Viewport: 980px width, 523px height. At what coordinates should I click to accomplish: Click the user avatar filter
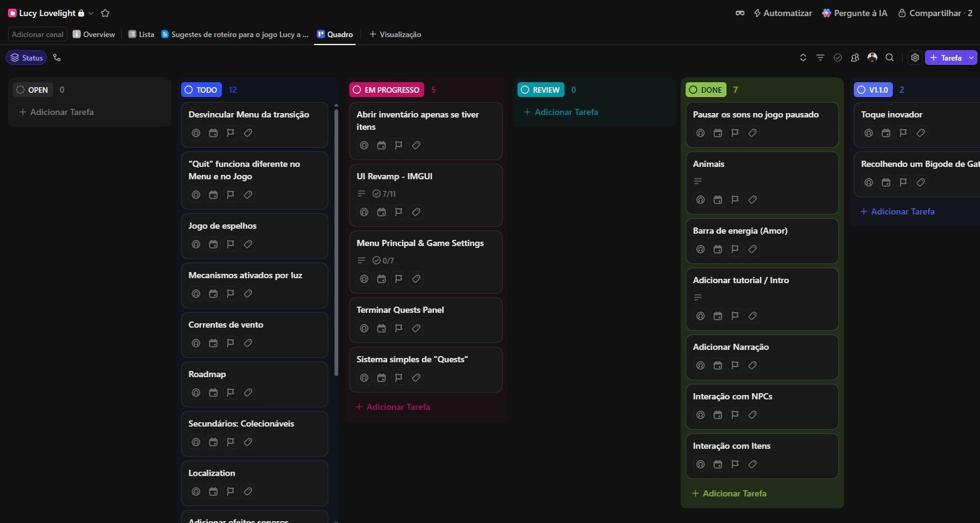click(872, 57)
